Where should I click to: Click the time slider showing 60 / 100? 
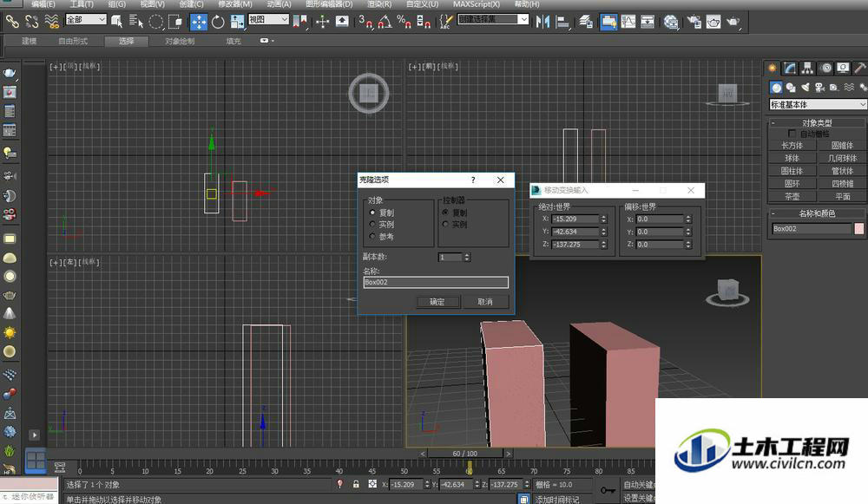(x=465, y=454)
